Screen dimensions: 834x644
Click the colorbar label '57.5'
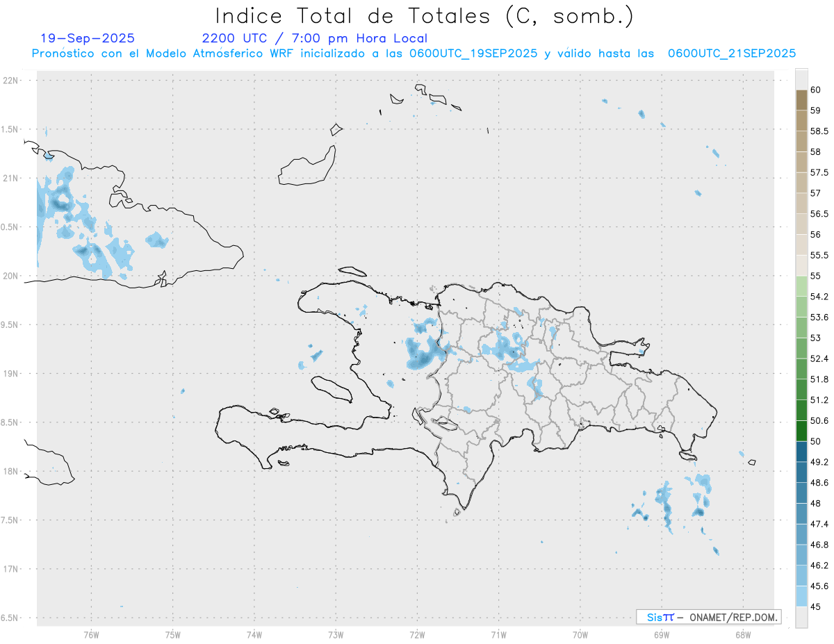pos(819,172)
